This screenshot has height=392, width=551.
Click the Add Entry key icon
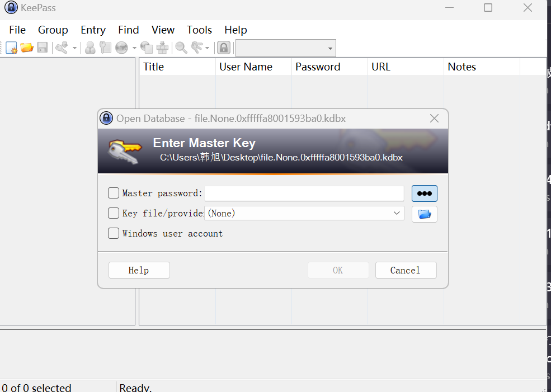62,48
